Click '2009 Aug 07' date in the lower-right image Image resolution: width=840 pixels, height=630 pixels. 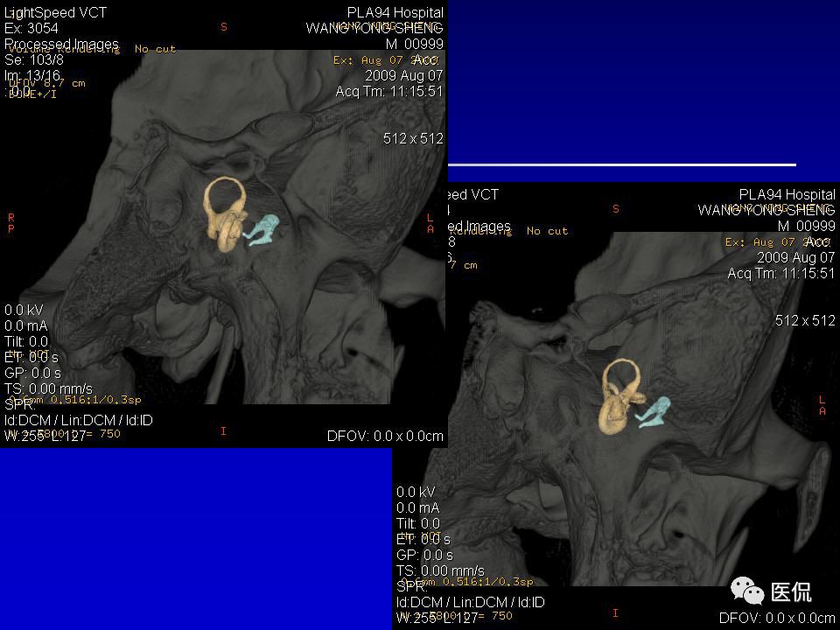795,257
